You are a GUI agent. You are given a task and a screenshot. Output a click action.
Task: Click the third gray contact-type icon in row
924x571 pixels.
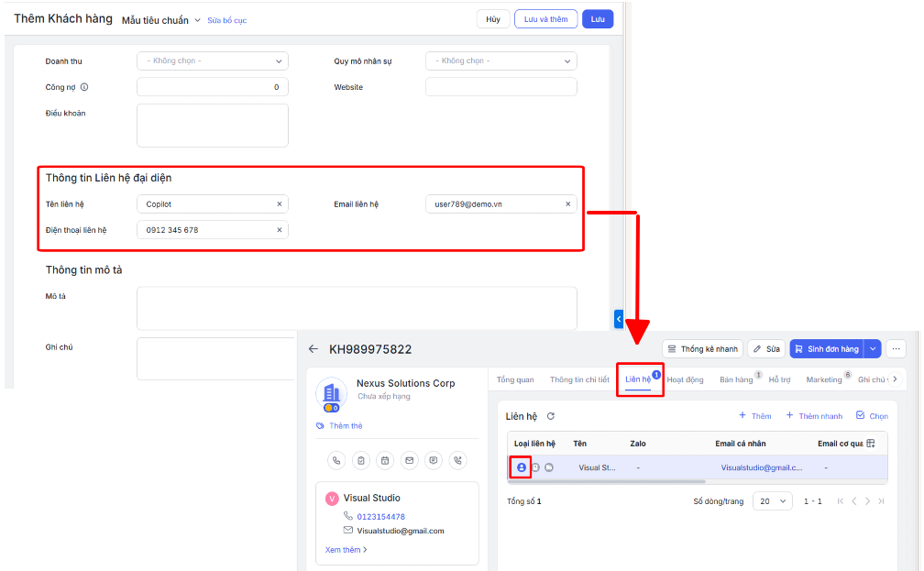[x=549, y=467]
